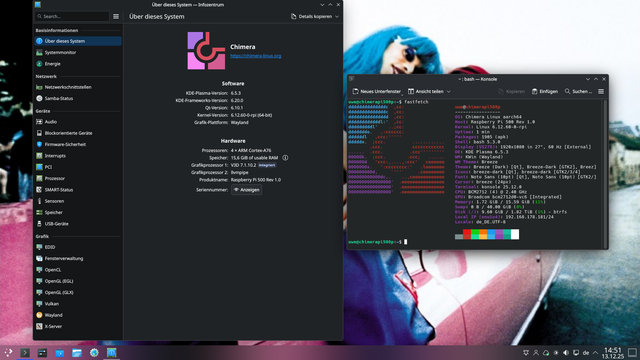640x360 pixels.
Task: Click the Firmware-Sicherheit shield icon
Action: click(39, 144)
